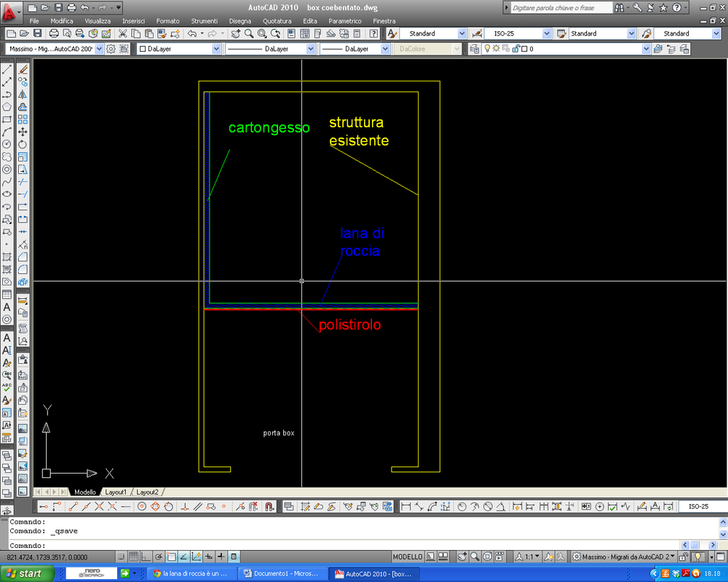Select the Hatch tool
728x582 pixels.
7,257
